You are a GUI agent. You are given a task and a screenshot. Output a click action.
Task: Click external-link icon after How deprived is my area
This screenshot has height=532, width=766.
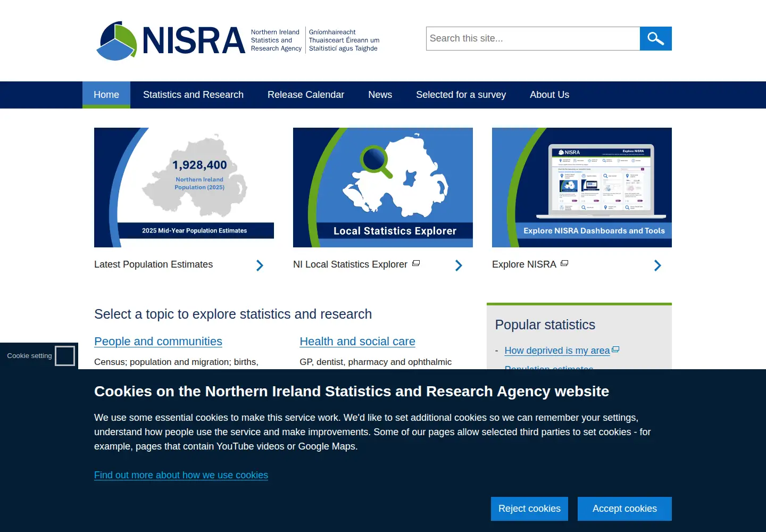tap(615, 350)
